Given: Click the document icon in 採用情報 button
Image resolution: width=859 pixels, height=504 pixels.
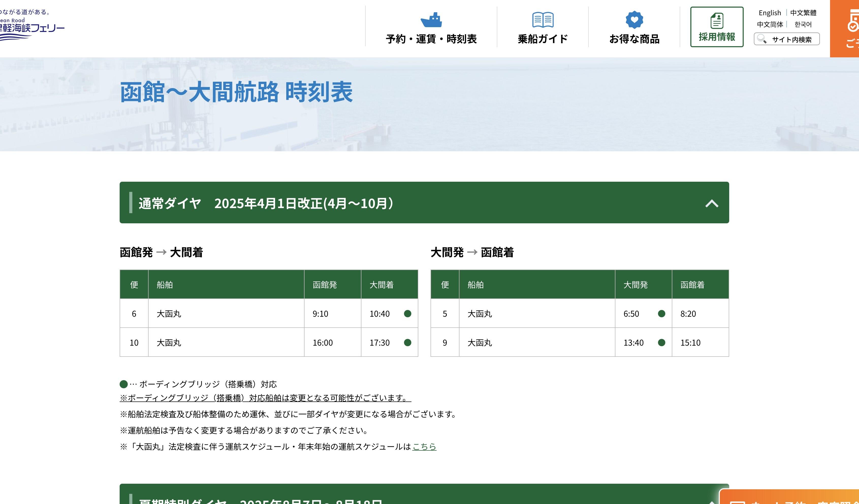Looking at the screenshot, I should [717, 21].
